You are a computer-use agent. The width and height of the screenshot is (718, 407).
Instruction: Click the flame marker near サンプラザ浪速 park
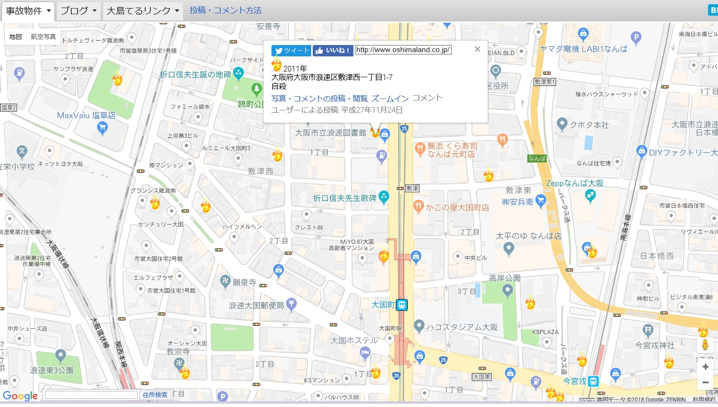point(118,80)
